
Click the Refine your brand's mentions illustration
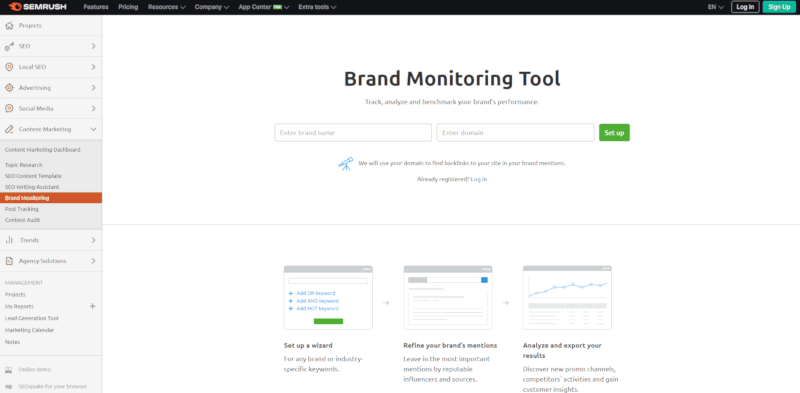coord(447,298)
